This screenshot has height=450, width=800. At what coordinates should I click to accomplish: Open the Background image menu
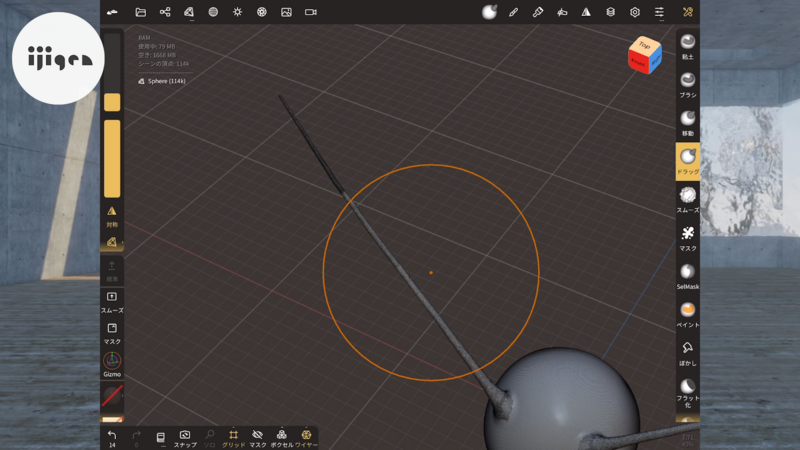click(x=286, y=12)
